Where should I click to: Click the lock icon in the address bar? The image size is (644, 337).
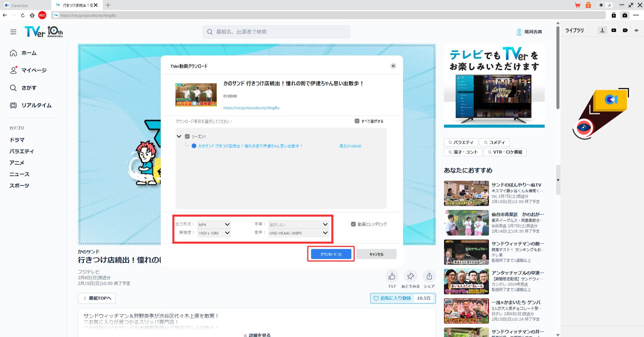pyautogui.click(x=614, y=15)
